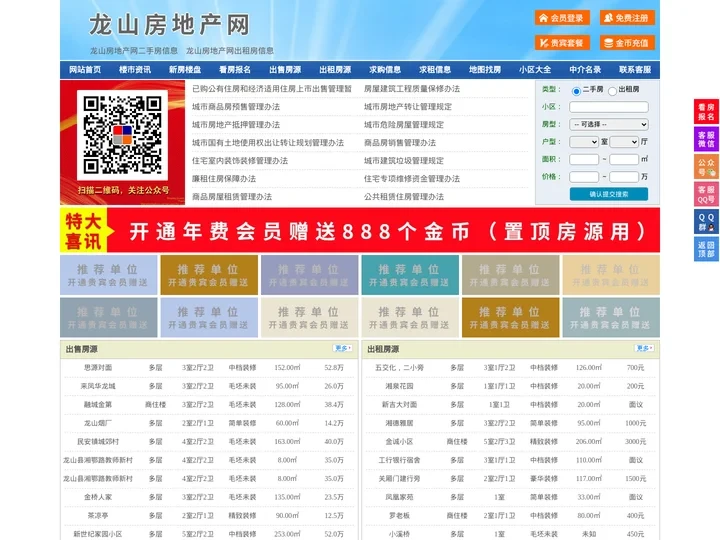Open link 商品房销售管理办法

coord(400,142)
